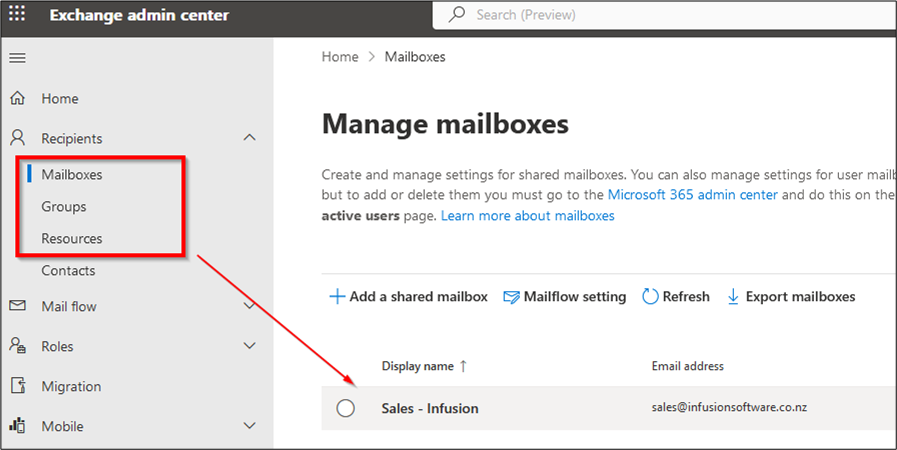Open the Microsoft 365 admin center link
This screenshot has height=450, width=897.
point(692,194)
